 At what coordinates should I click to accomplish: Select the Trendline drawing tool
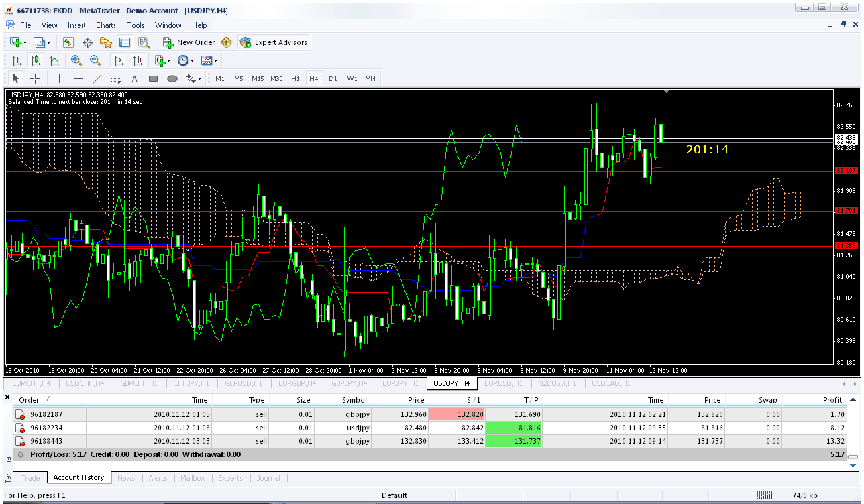click(x=97, y=78)
